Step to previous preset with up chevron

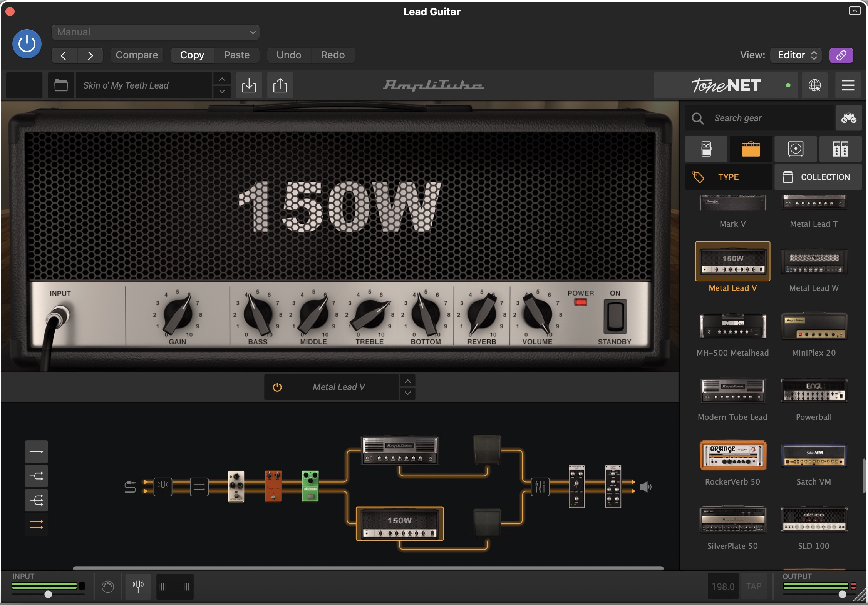point(222,79)
